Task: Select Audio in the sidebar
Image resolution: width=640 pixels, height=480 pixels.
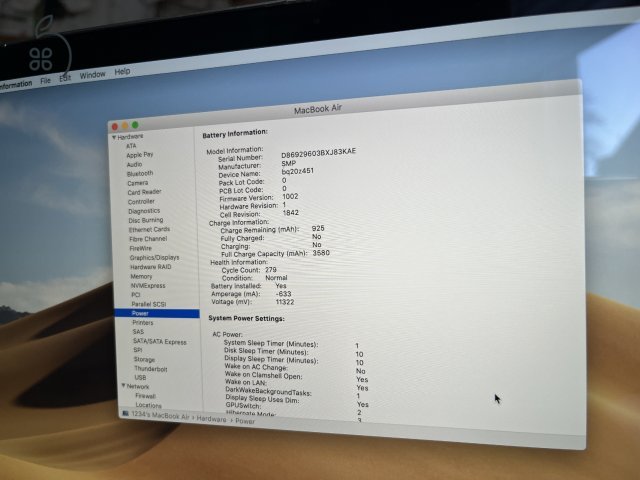Action: (134, 164)
